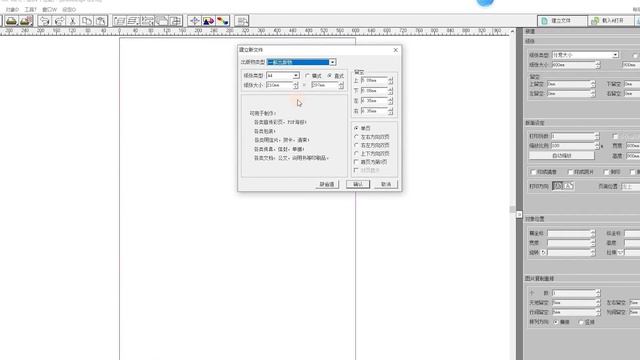
Task: Adjust scale ratio stepper in side panel
Action: [x=597, y=146]
